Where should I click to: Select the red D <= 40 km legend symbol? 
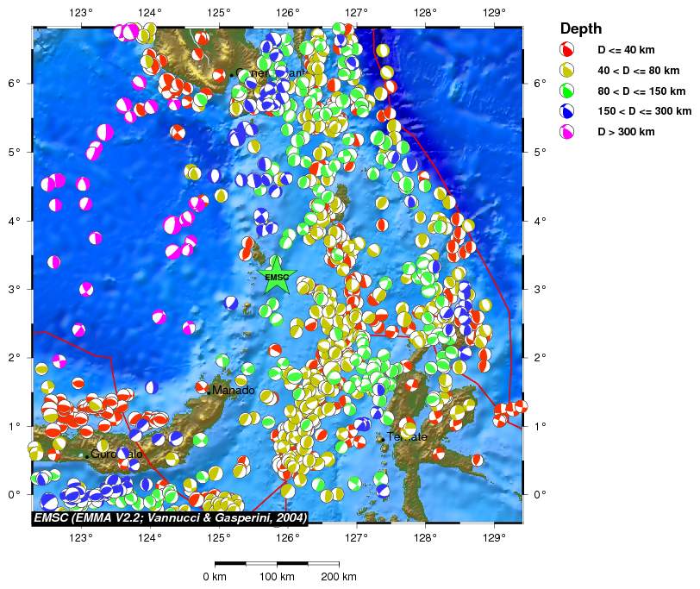[x=566, y=49]
